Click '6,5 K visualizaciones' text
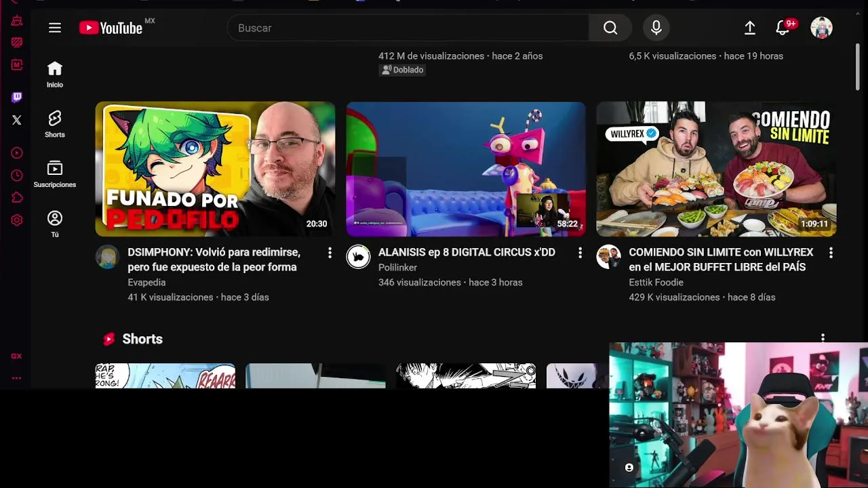The height and width of the screenshot is (488, 868). (673, 56)
